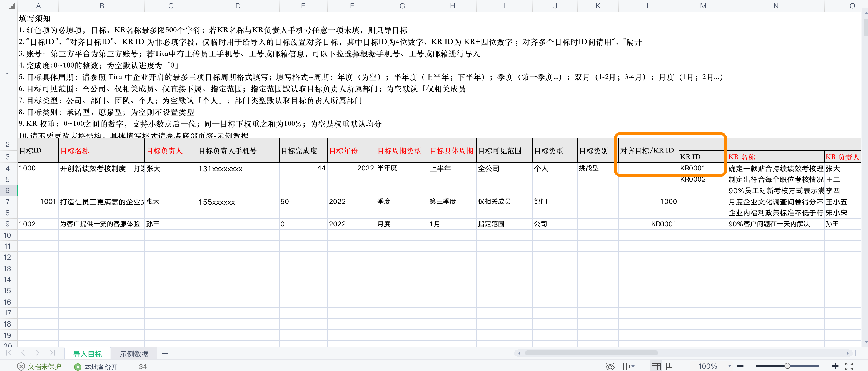Expand reading layout dropdown arrow

tap(633, 366)
